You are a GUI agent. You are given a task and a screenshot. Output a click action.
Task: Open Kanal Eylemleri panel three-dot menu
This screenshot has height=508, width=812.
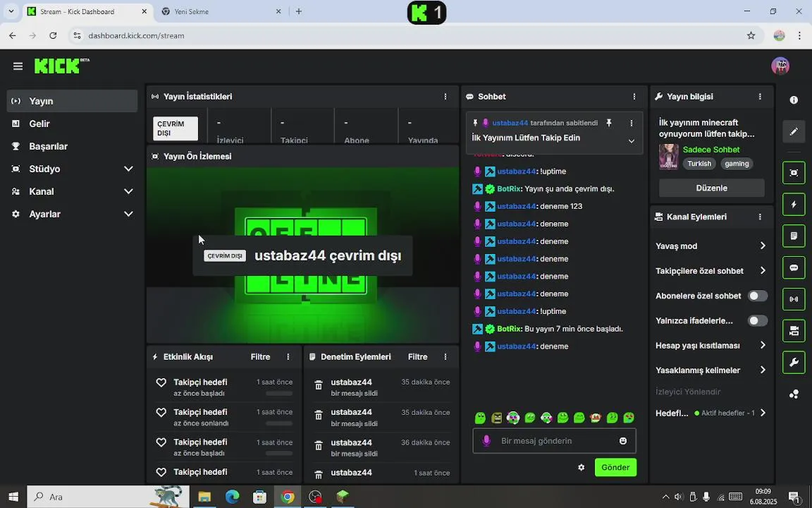[760, 217]
